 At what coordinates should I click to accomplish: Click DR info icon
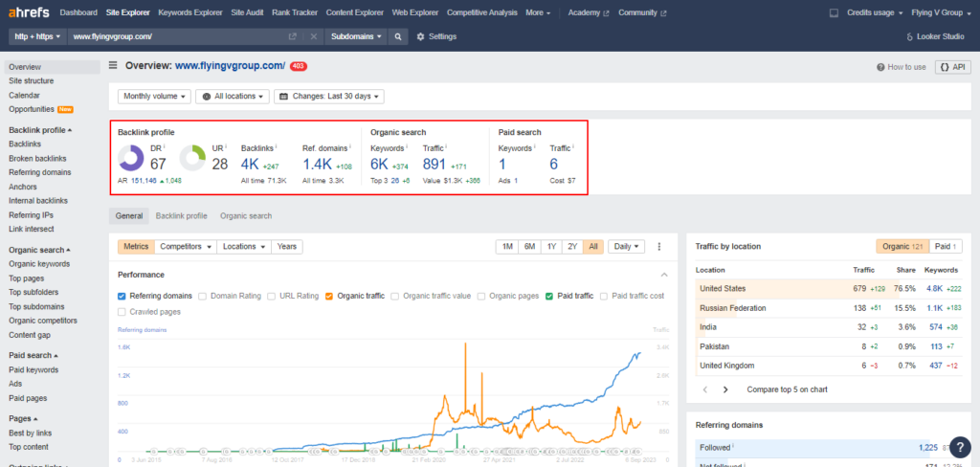[x=165, y=146]
